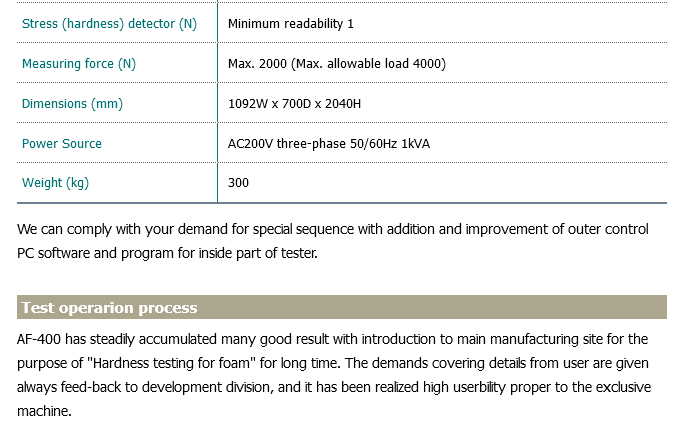Click the "Minimum readability 1" value cell

coord(291,23)
